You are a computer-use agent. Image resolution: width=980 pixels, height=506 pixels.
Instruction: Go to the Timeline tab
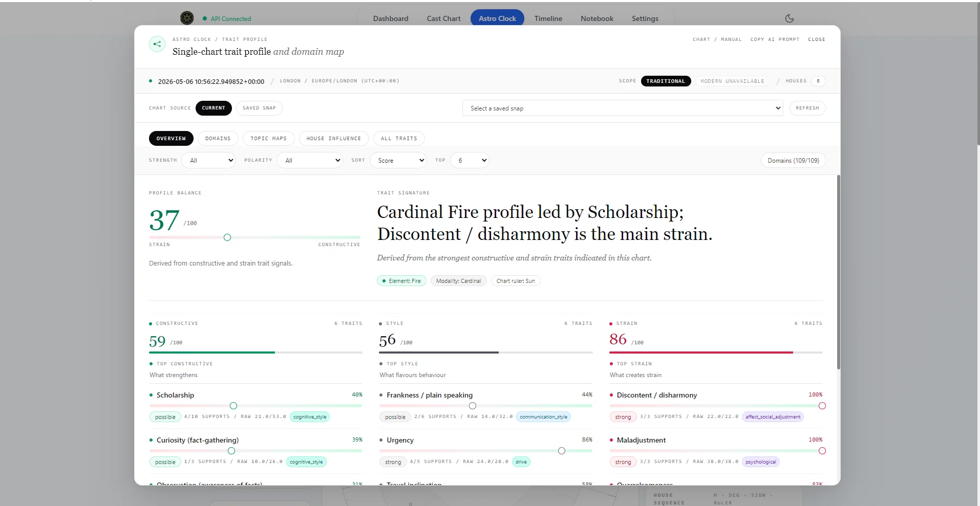pos(548,18)
